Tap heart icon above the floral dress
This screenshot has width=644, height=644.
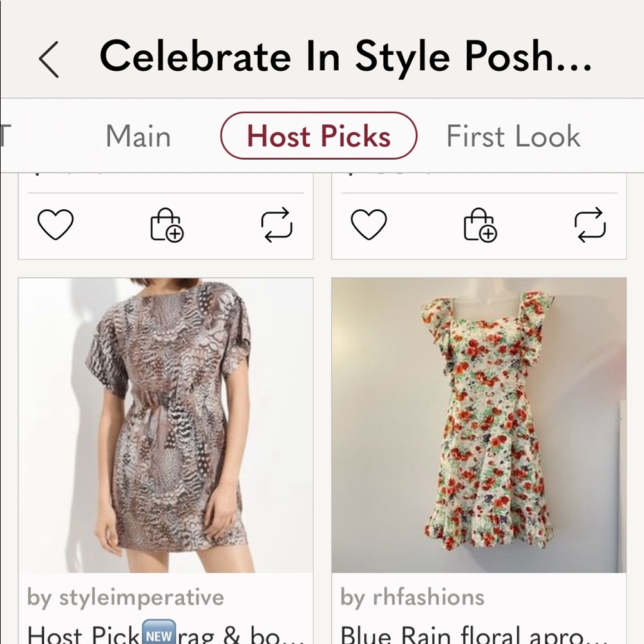pyautogui.click(x=368, y=225)
